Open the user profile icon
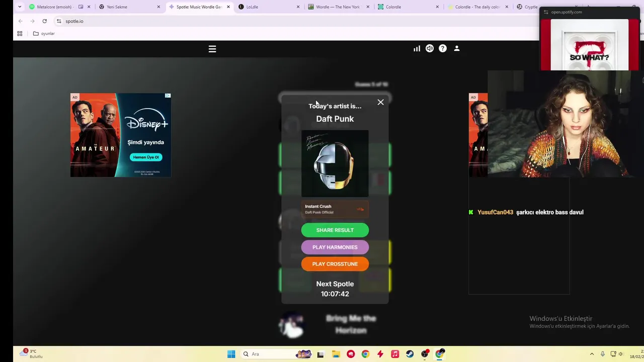This screenshot has height=362, width=644. pos(457,48)
